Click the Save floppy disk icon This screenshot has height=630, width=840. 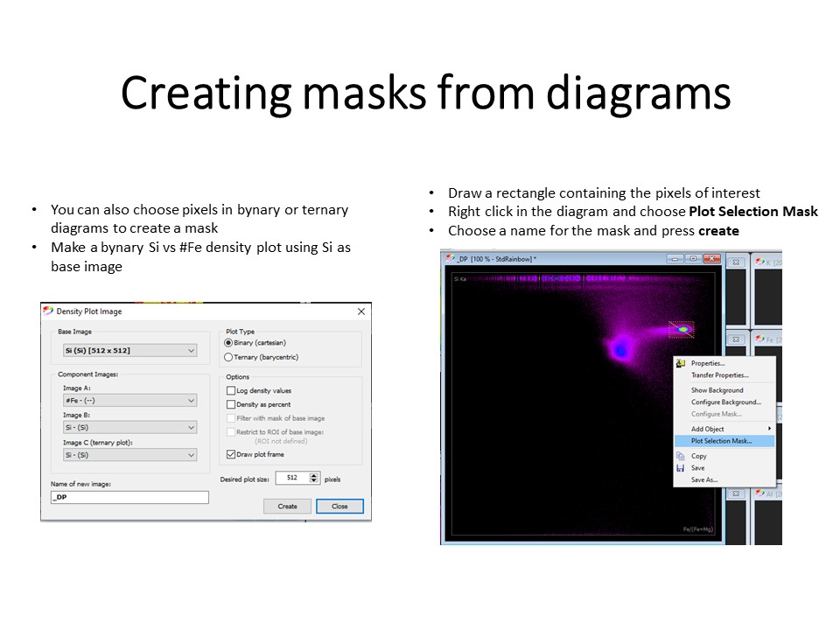[681, 468]
